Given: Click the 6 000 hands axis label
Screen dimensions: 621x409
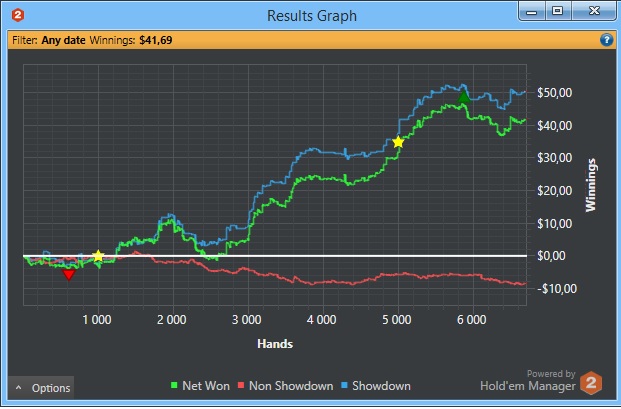Looking at the screenshot, I should tap(471, 320).
